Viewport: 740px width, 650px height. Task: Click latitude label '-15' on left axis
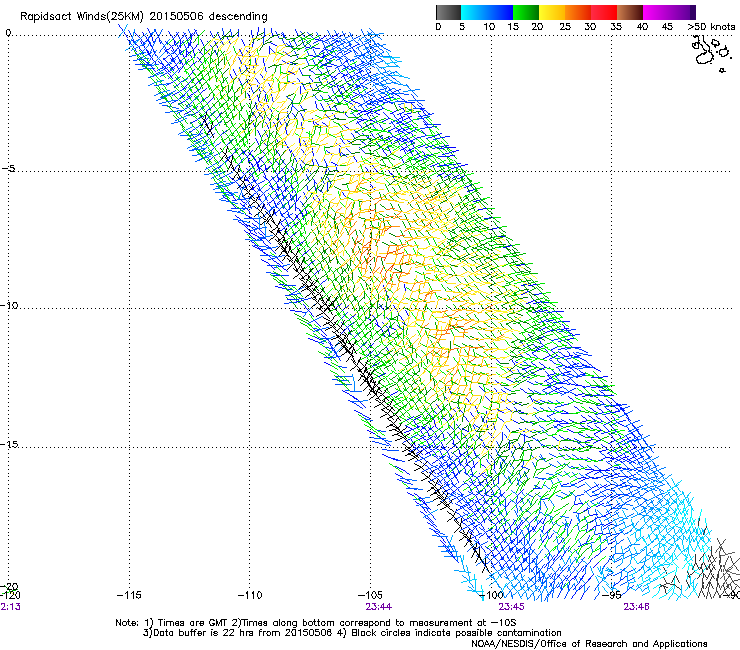click(9, 444)
